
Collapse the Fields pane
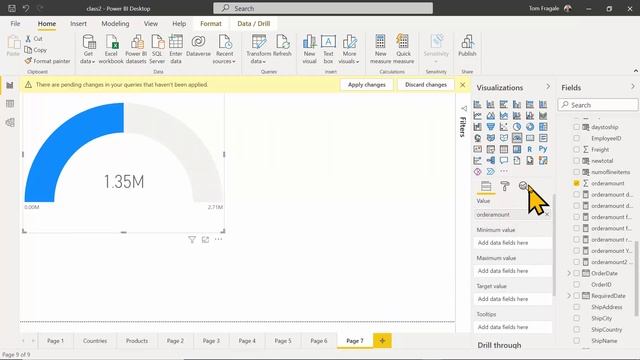point(633,87)
